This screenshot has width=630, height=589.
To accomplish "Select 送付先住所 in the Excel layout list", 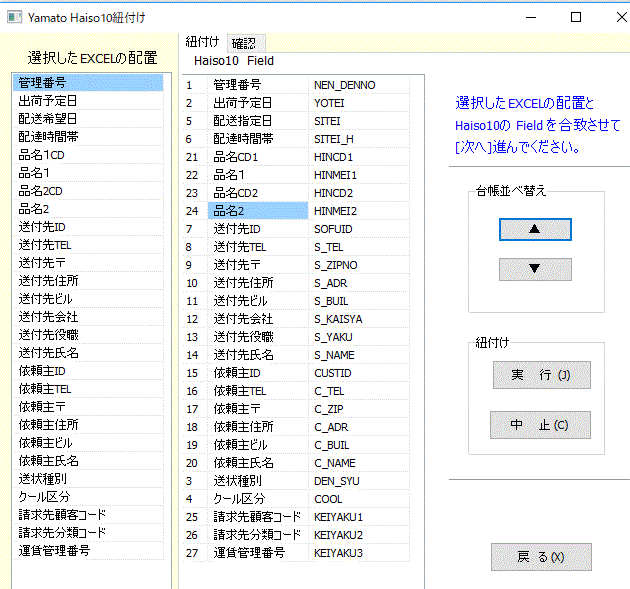I will tap(88, 281).
